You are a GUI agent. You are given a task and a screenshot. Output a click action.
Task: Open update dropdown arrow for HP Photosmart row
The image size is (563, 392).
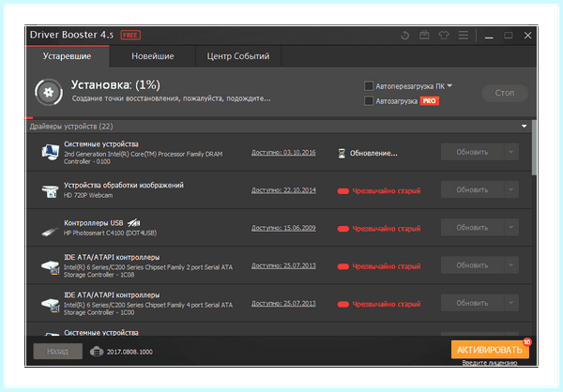511,227
